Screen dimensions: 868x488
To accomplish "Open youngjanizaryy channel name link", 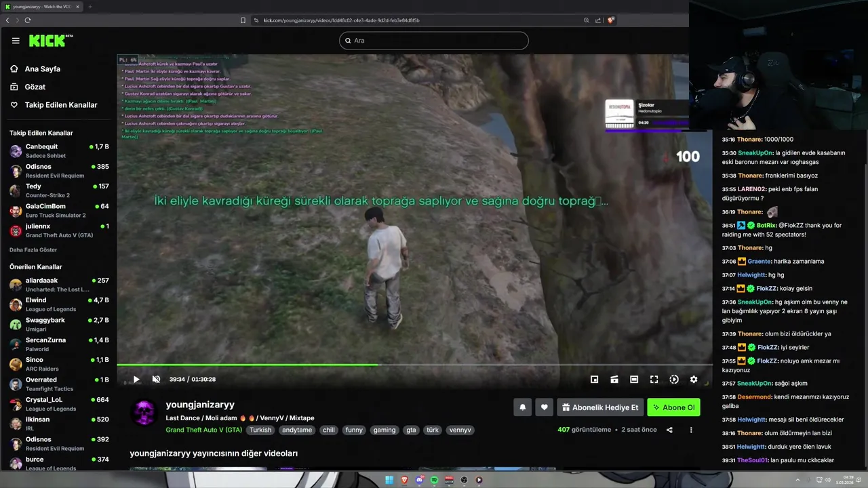I will point(200,405).
